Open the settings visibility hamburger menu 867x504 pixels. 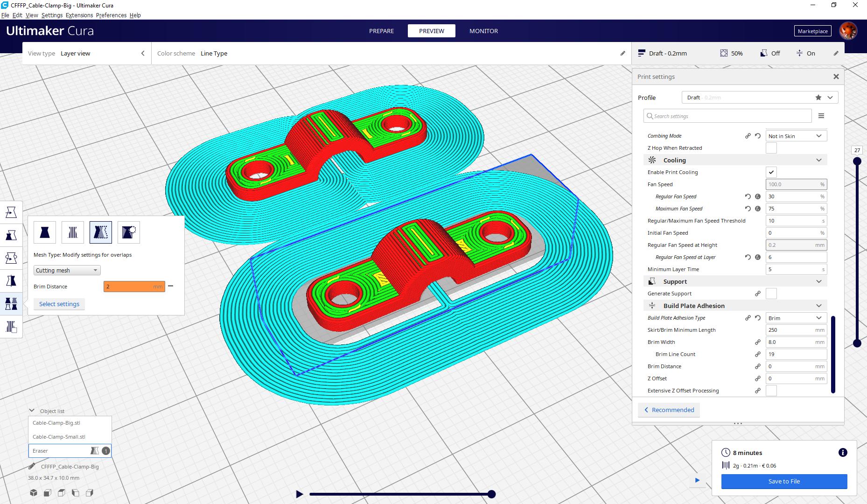821,116
